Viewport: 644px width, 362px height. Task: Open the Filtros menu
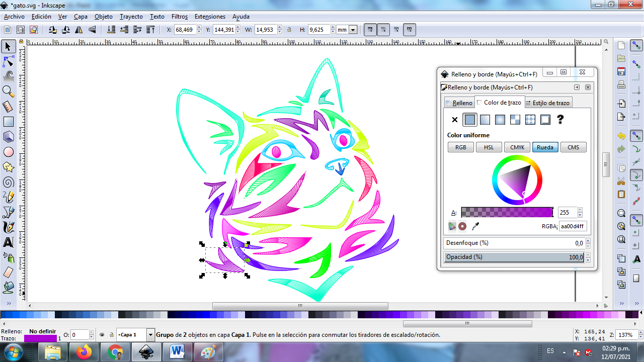pyautogui.click(x=180, y=17)
